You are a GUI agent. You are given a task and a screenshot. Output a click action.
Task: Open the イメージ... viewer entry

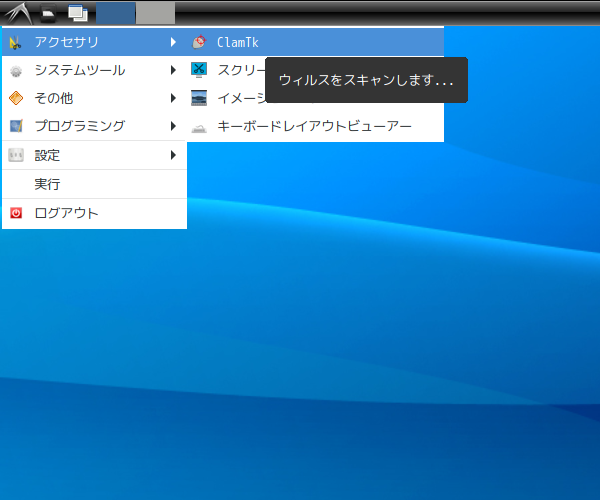coord(227,98)
